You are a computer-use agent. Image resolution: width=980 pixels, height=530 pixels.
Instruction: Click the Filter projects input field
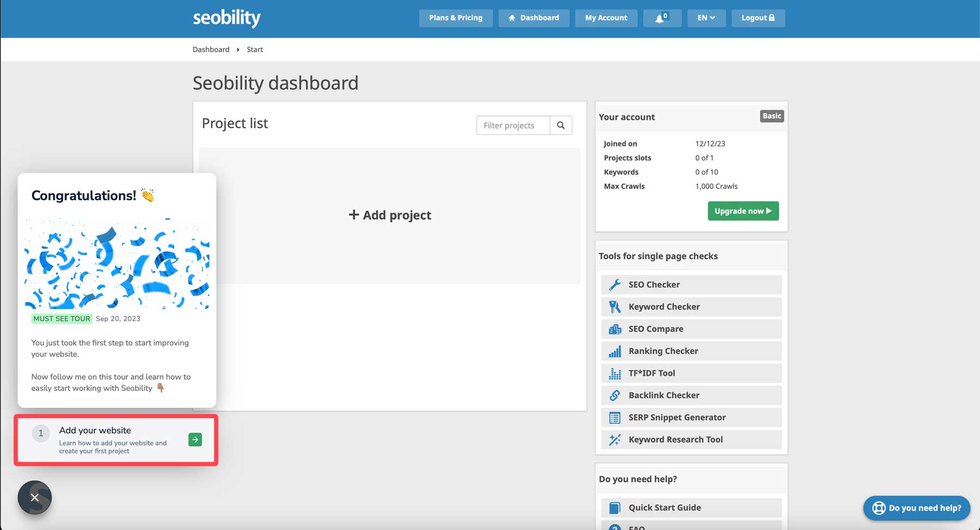513,125
